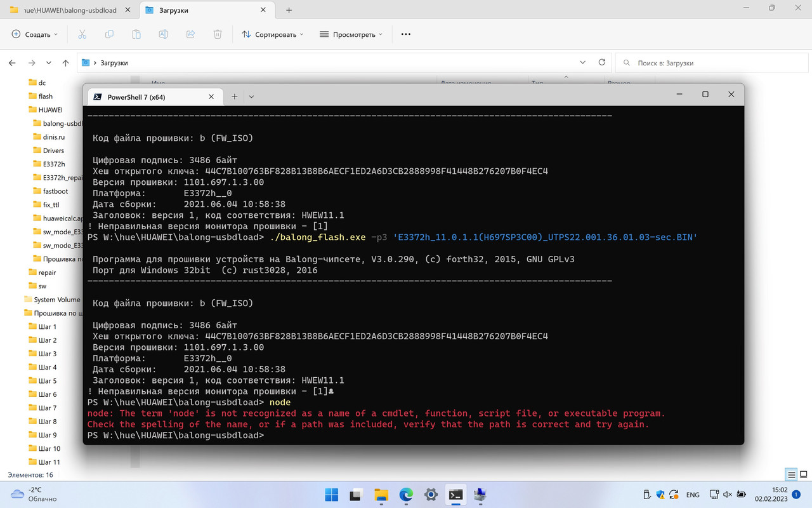Close the PowerShell 7 (x64) tab
This screenshot has width=812, height=508.
213,97
